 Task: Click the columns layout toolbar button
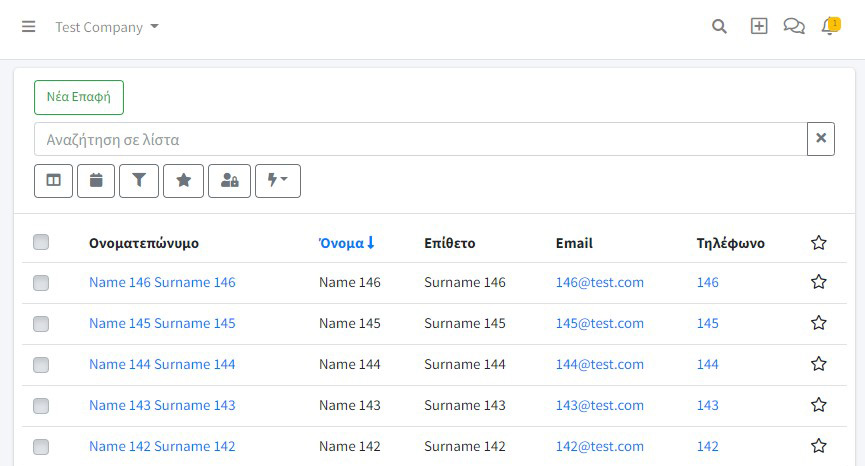click(x=54, y=181)
